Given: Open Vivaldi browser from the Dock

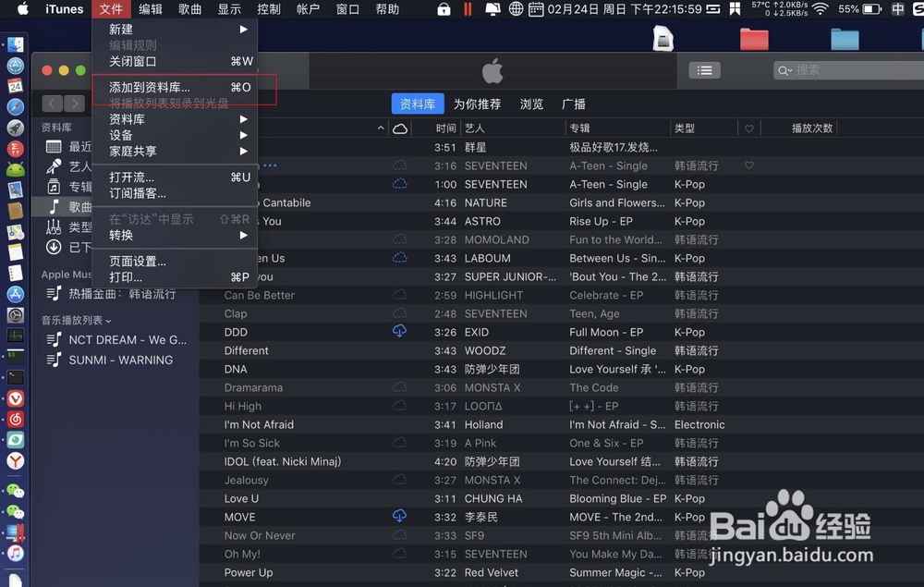Looking at the screenshot, I should tap(16, 398).
